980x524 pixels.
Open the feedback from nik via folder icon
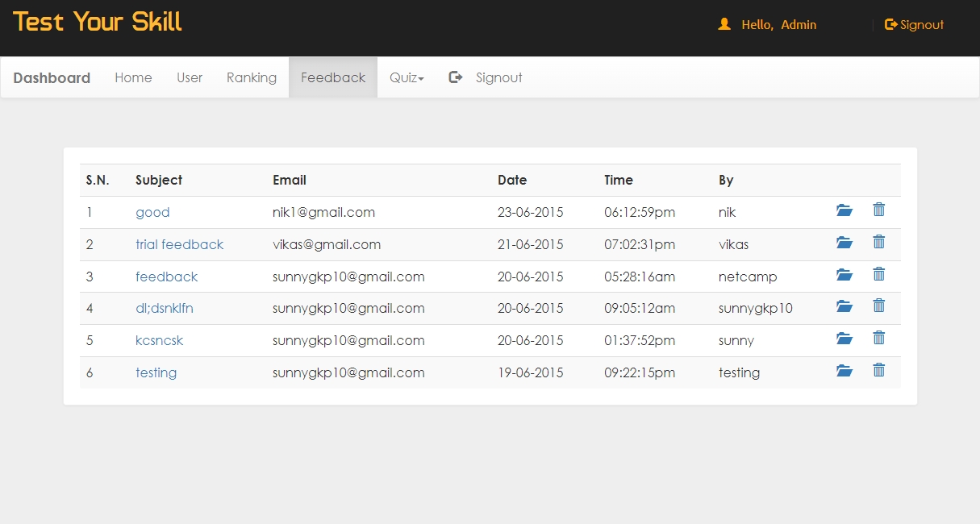(844, 211)
